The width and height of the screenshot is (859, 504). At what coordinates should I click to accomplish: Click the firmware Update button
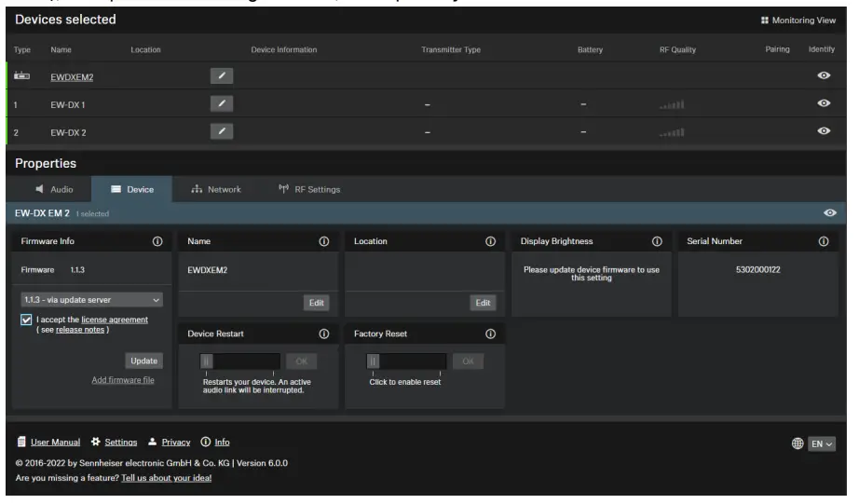[144, 361]
